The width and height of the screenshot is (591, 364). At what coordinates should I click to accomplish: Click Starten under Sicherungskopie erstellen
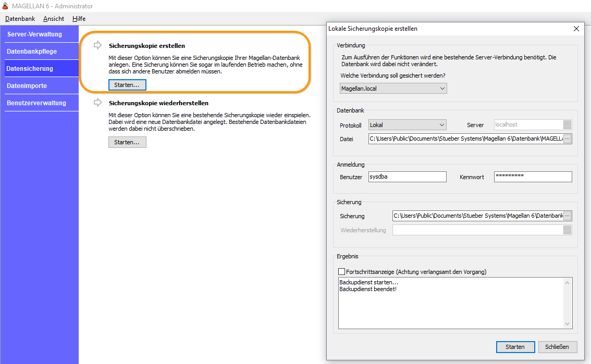pyautogui.click(x=127, y=85)
